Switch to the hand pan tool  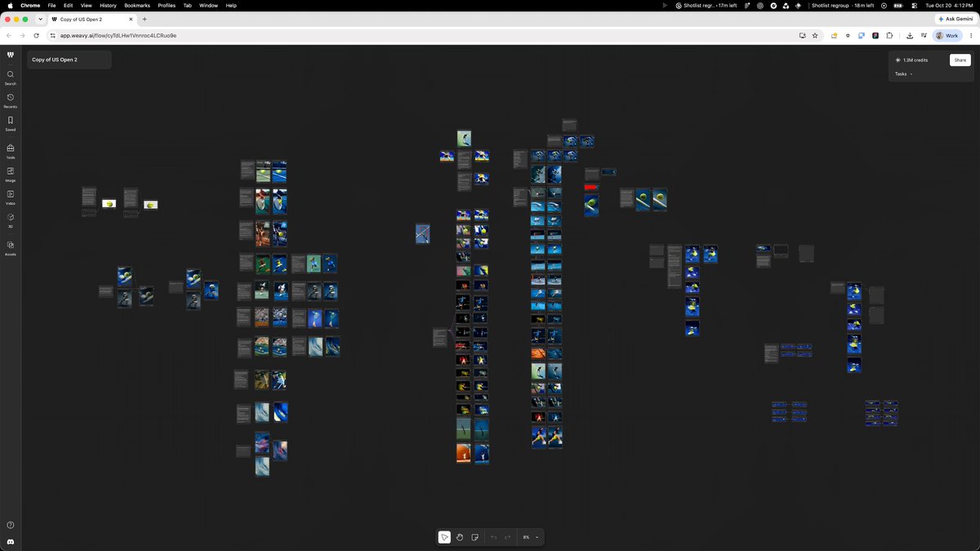click(x=460, y=537)
